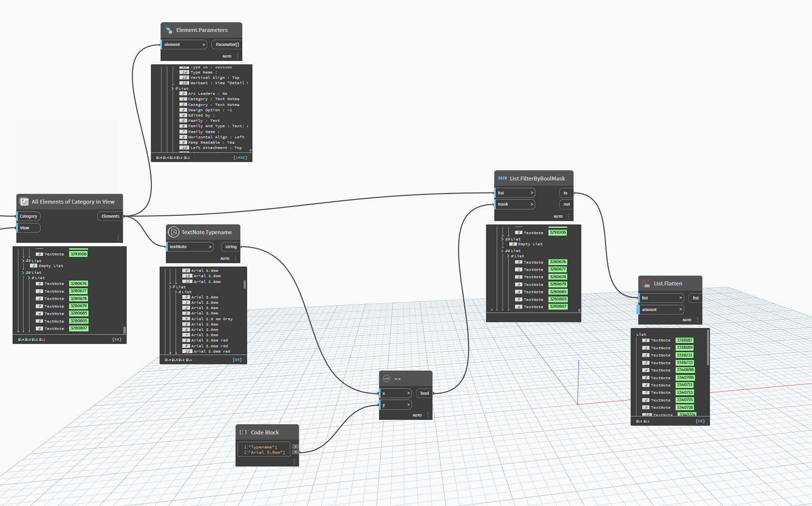Click the Parameter[] output port

[x=227, y=45]
